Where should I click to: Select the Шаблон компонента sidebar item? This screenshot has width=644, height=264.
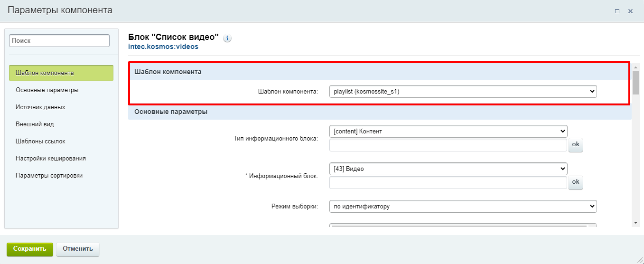click(61, 73)
